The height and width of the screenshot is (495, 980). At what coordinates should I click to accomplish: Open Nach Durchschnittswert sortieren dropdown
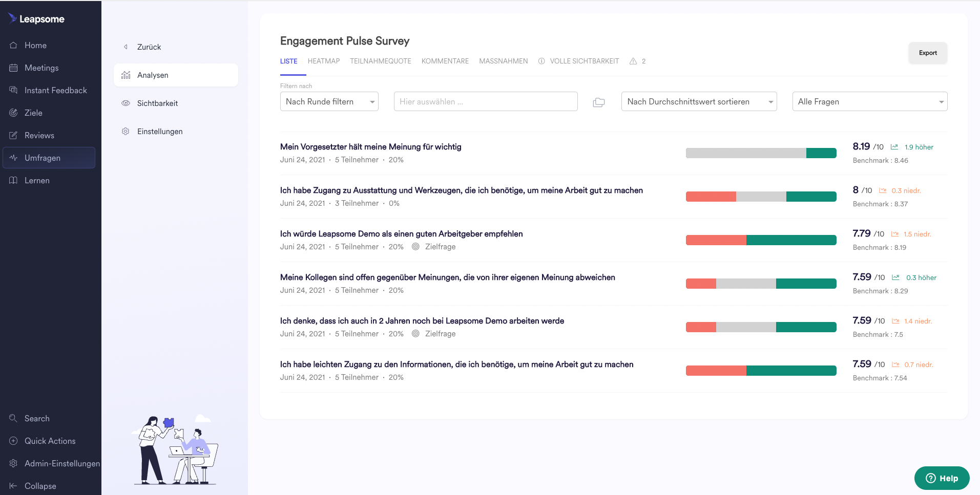point(699,101)
